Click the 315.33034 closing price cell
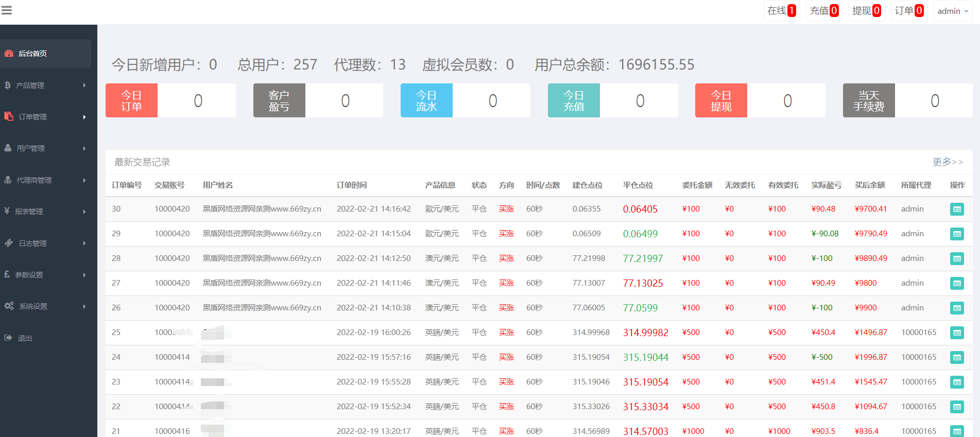This screenshot has height=437, width=980. coord(646,407)
